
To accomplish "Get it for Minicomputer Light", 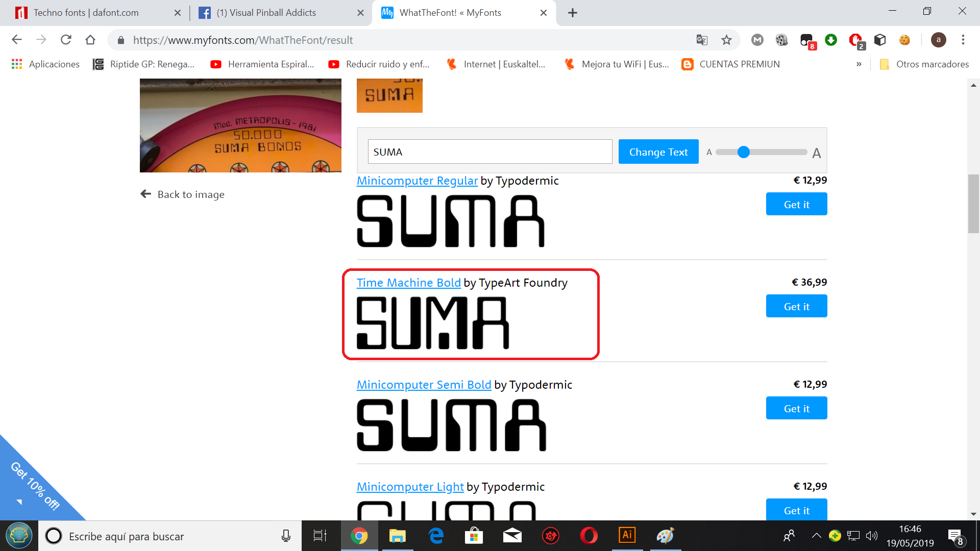I will (796, 509).
